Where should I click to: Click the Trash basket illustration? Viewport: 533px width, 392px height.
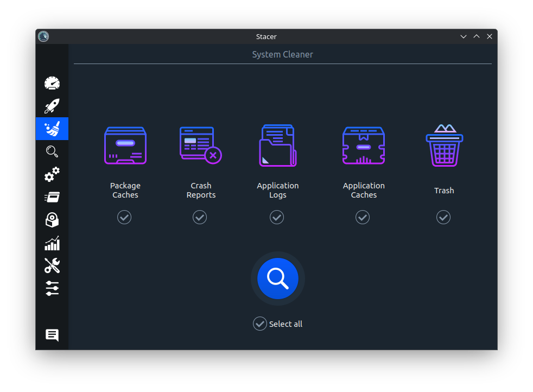444,146
